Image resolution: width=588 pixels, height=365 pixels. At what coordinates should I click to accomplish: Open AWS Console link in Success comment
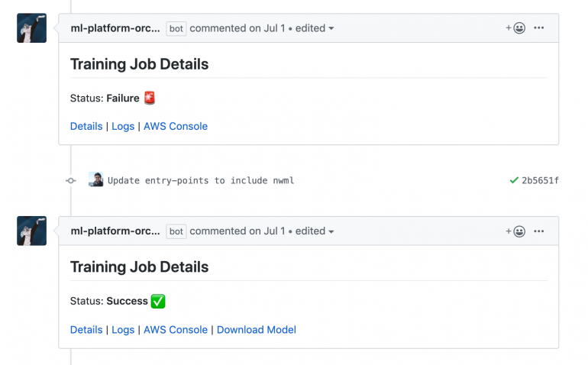[x=176, y=330]
